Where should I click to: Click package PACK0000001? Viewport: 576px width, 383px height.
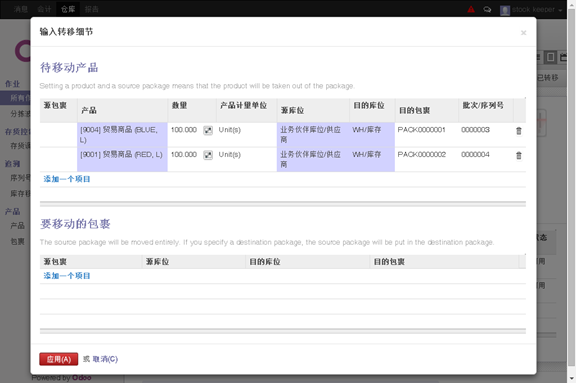[421, 130]
